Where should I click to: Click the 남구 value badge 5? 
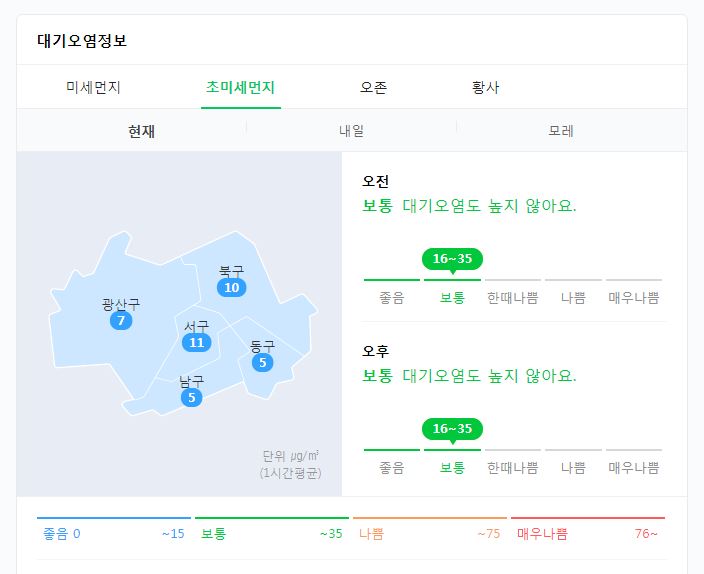(x=192, y=397)
